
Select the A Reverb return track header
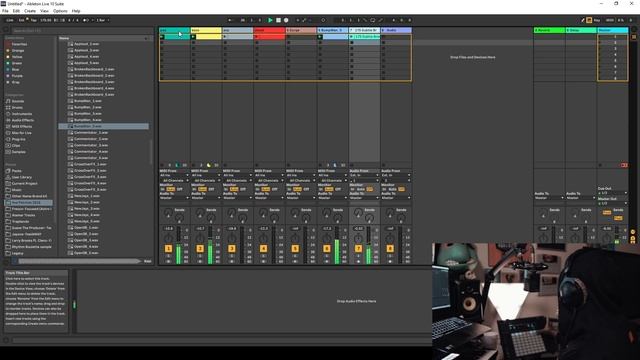pos(549,30)
